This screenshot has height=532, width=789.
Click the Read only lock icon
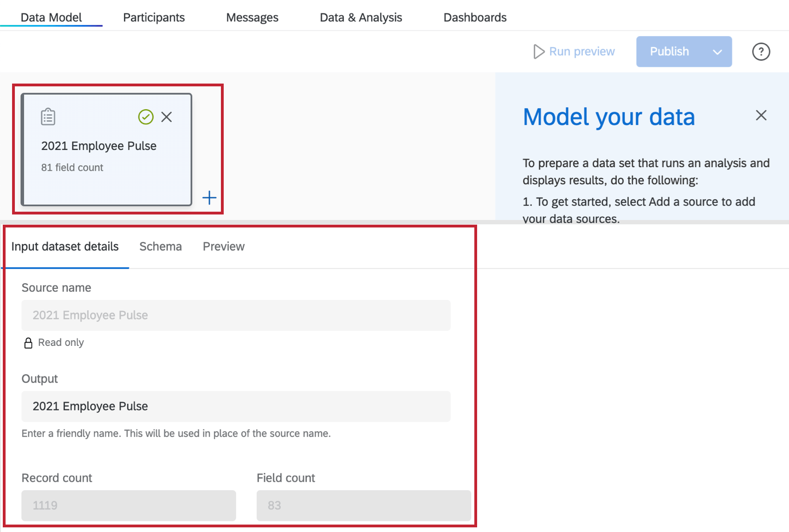point(28,343)
